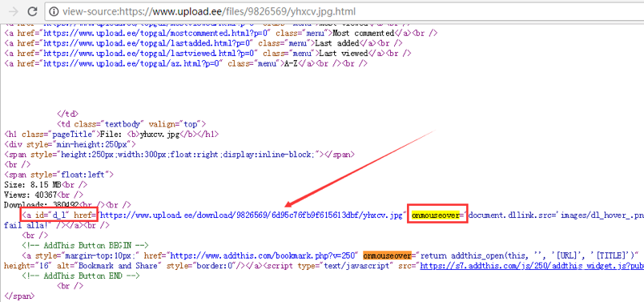The image size is (644, 302).
Task: Reload the page with the refresh icon
Action: [33, 11]
